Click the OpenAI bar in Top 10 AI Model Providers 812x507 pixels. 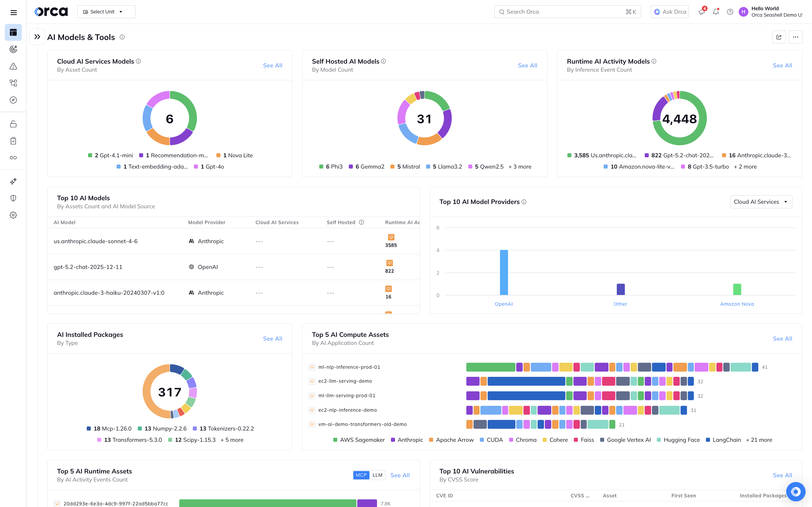tap(503, 272)
